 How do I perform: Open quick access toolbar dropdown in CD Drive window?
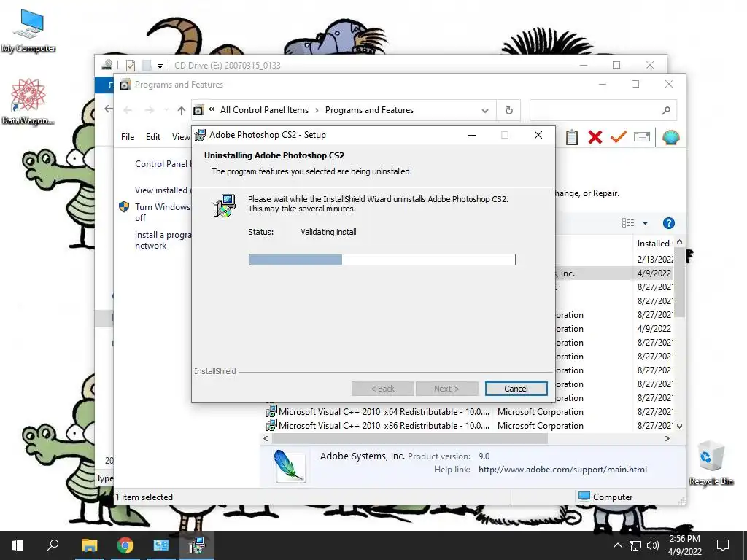(x=160, y=66)
